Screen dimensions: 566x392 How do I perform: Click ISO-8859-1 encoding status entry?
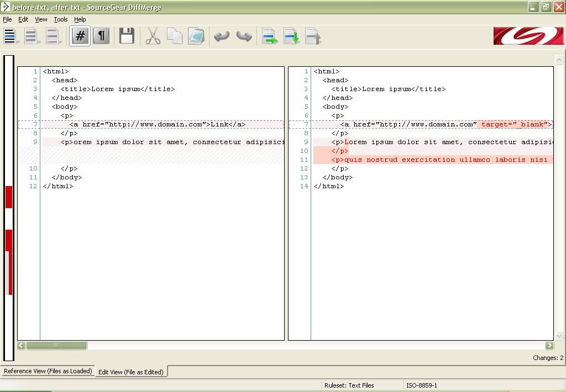click(422, 385)
